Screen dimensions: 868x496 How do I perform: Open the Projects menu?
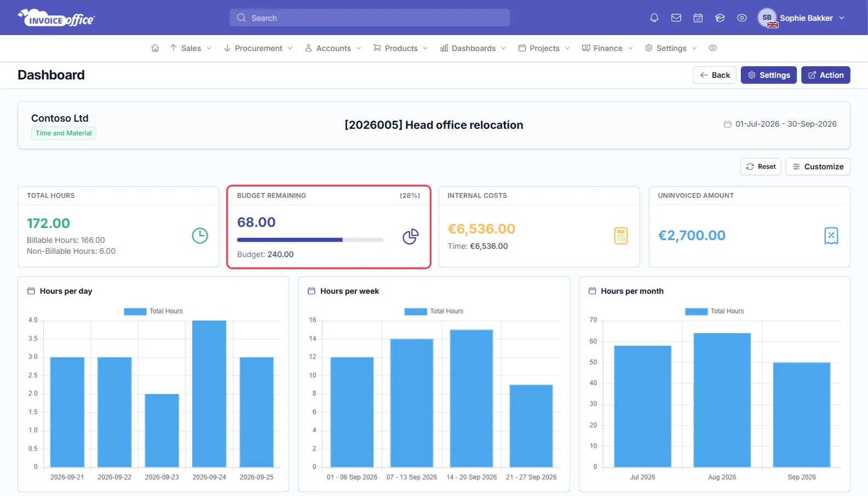pos(544,48)
